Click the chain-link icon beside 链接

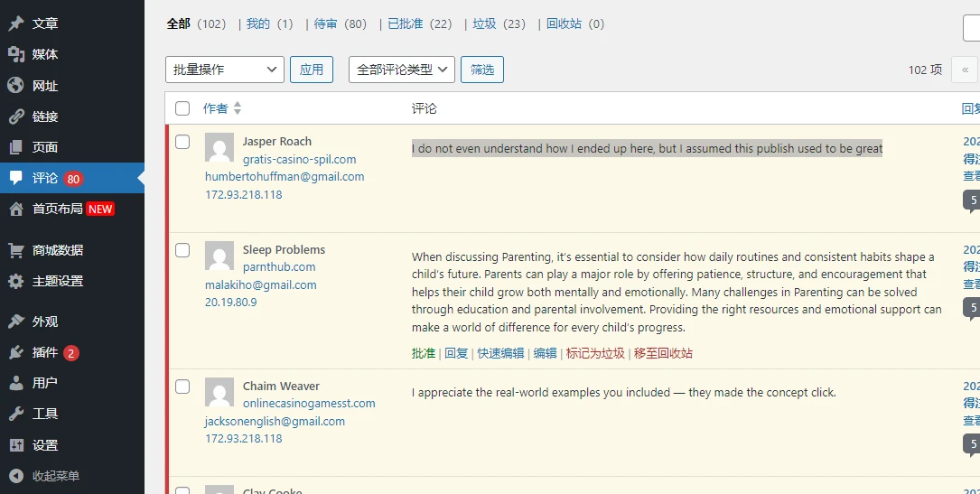tap(16, 117)
